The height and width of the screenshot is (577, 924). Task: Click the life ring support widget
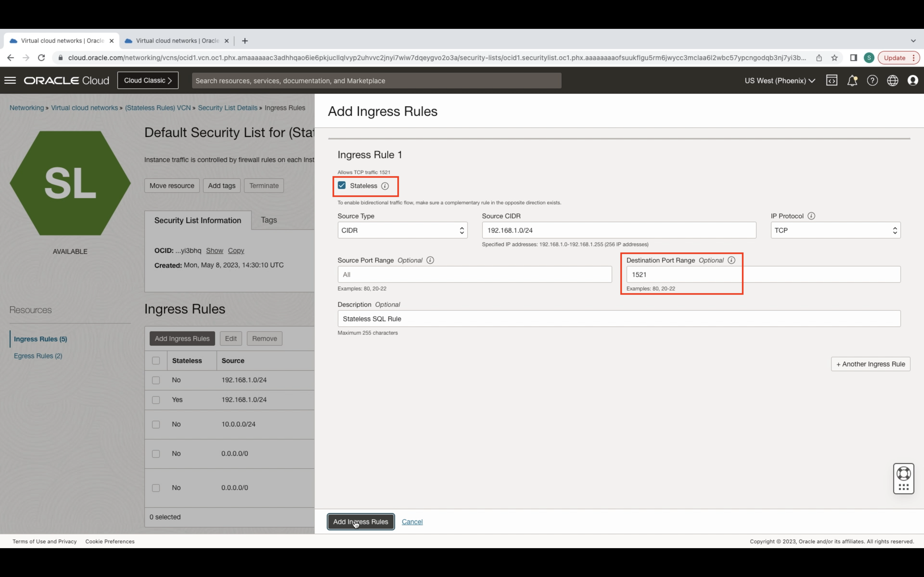coord(903,473)
